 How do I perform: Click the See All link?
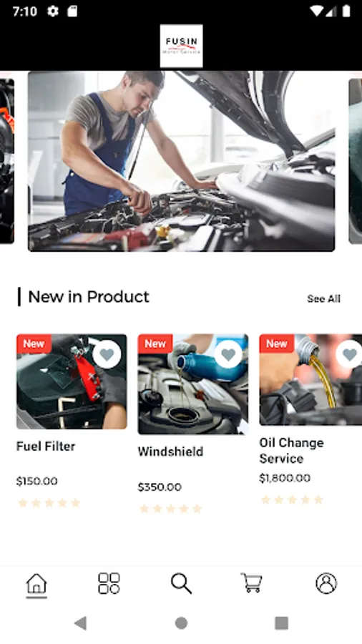coord(323,298)
